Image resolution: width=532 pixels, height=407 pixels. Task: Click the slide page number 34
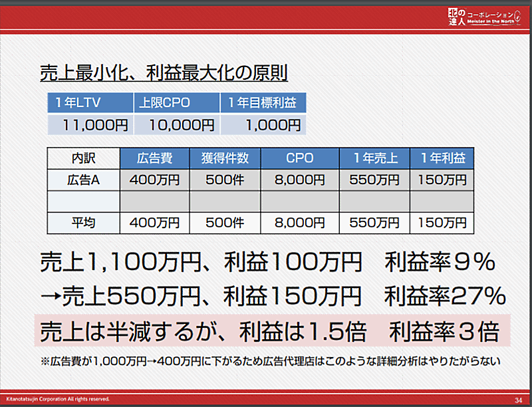click(517, 399)
